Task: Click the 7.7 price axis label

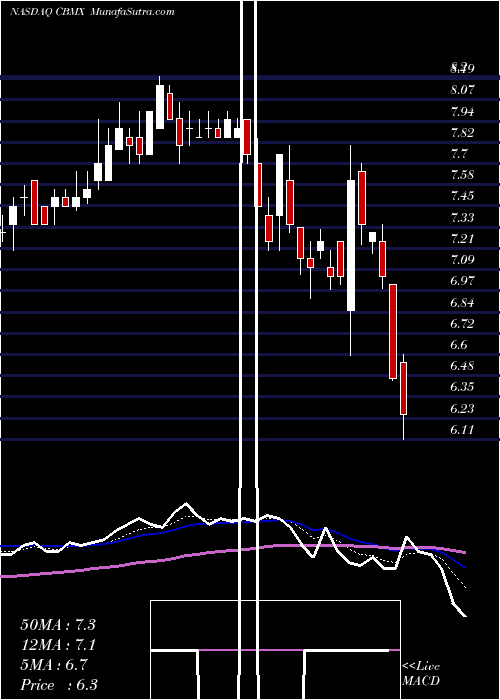Action: [459, 154]
